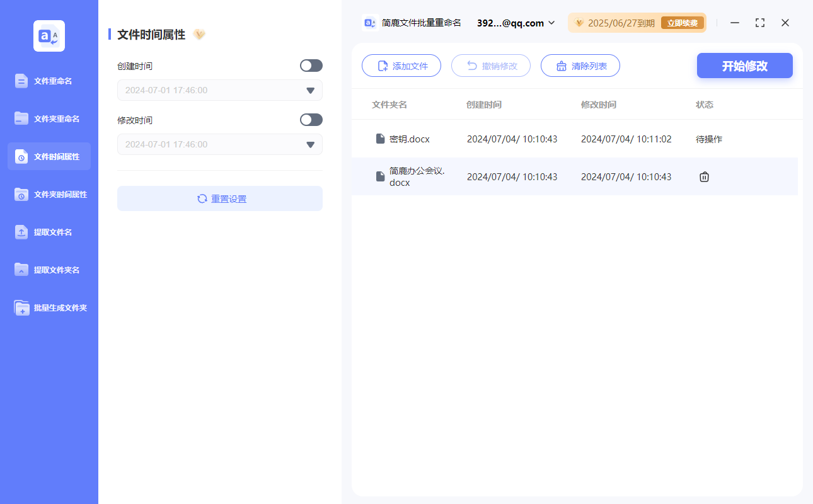Enable the 创建时间 toggle switch
This screenshot has width=813, height=504.
click(311, 66)
